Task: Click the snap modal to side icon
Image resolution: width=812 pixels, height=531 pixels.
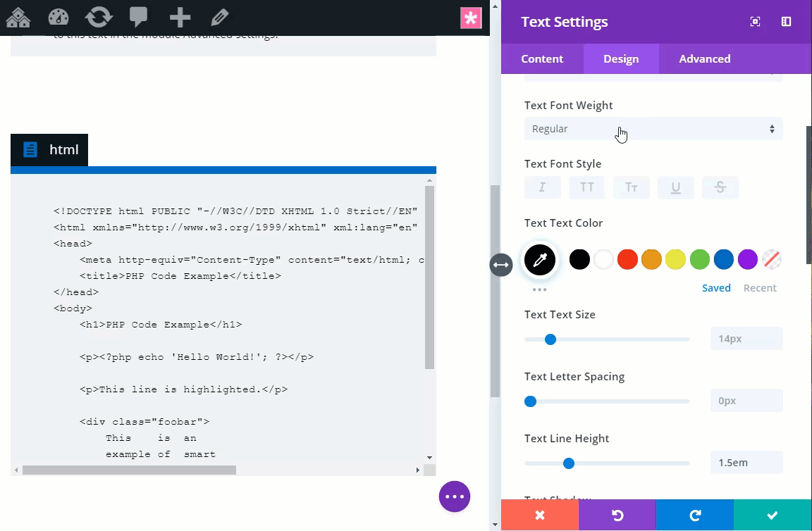Action: point(786,22)
